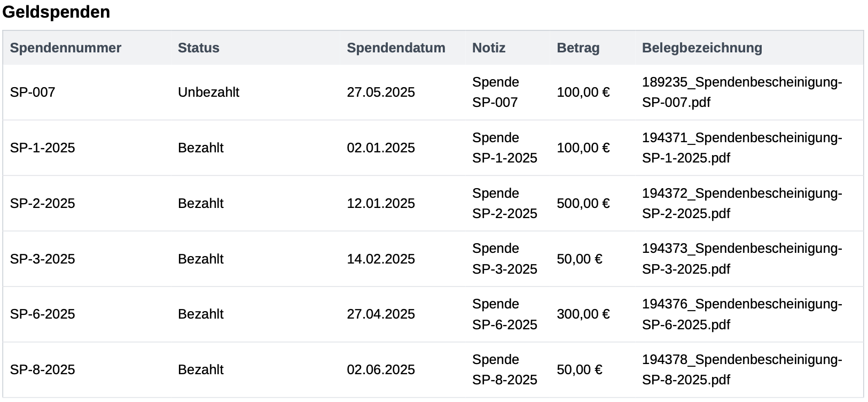Select the Betrag column header

578,48
